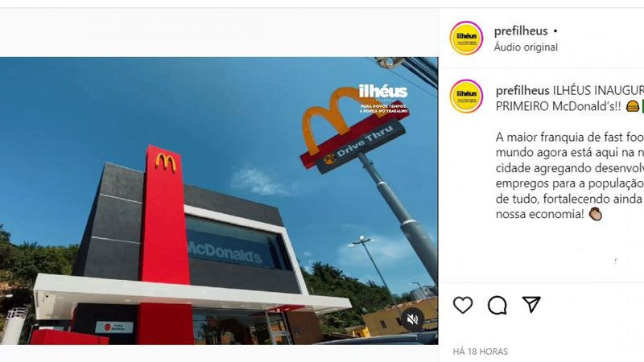Click the ilhéus avatar beside the caption
Image resolution: width=644 pixels, height=362 pixels.
pyautogui.click(x=466, y=96)
